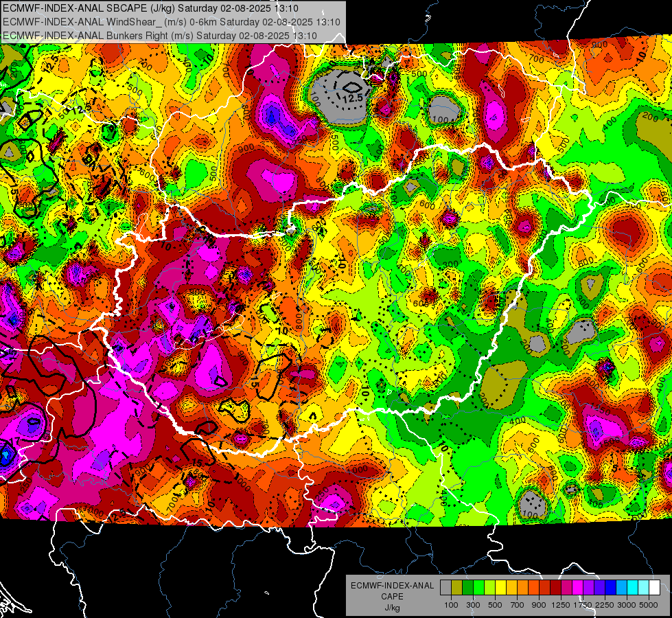The width and height of the screenshot is (672, 618).
Task: Click the 5000 legend scale value
Action: [649, 605]
